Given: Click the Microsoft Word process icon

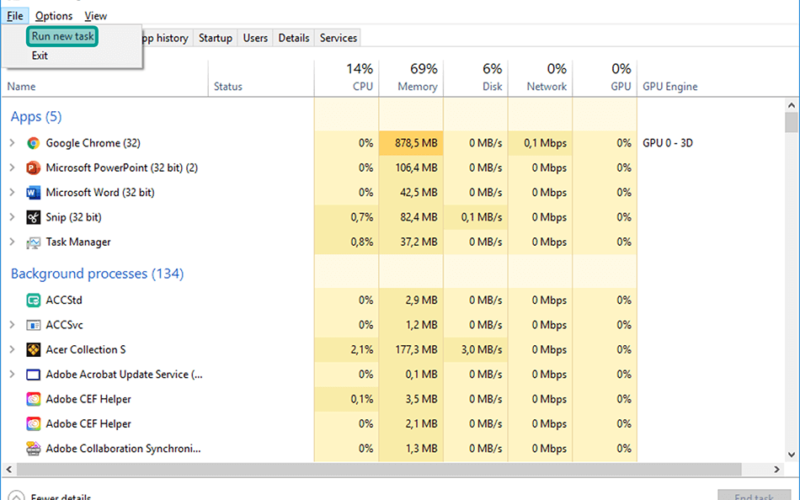Looking at the screenshot, I should 33,192.
